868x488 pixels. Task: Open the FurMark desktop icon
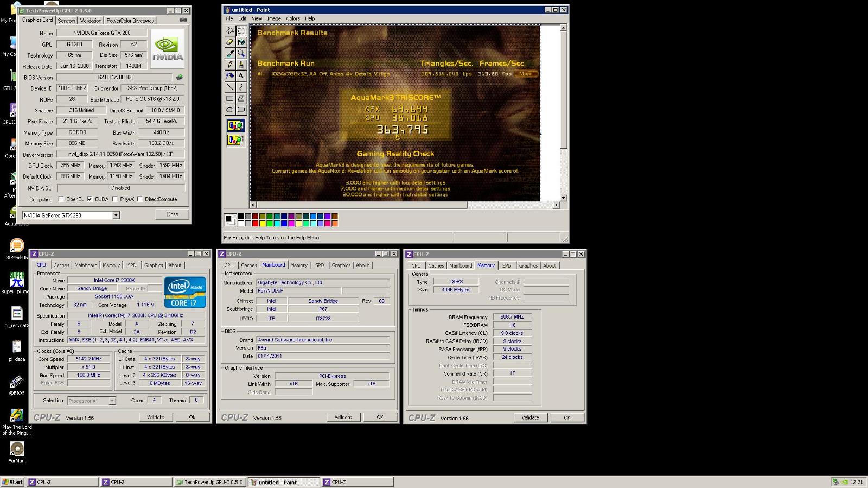(x=17, y=452)
